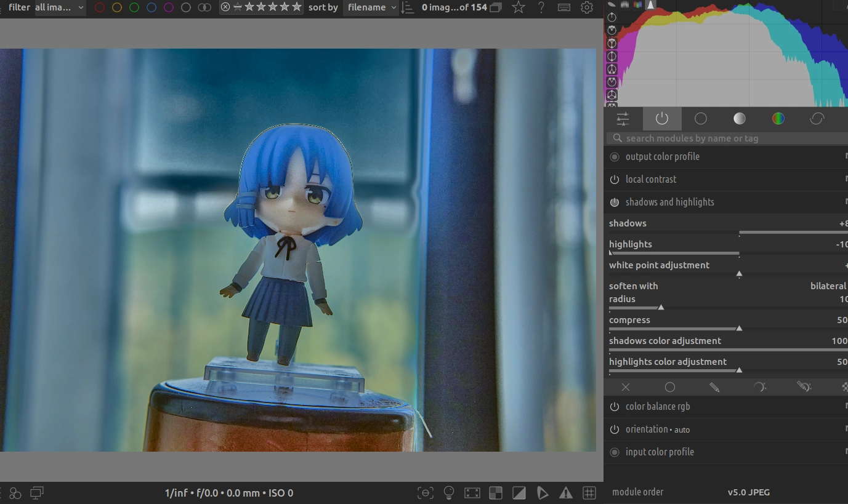Open the base modules group tab
The image size is (848, 504).
[x=701, y=119]
